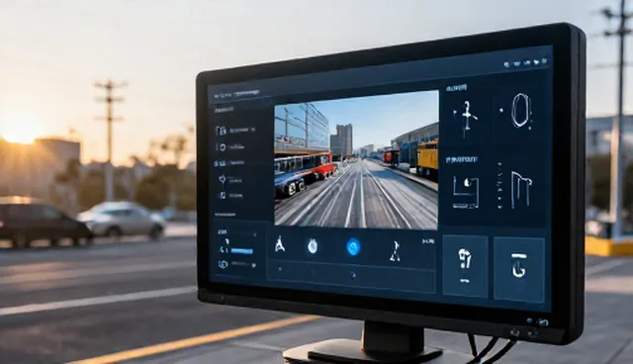Image resolution: width=633 pixels, height=364 pixels.
Task: Click the tall oval ring icon in the right panel
Action: click(x=519, y=111)
